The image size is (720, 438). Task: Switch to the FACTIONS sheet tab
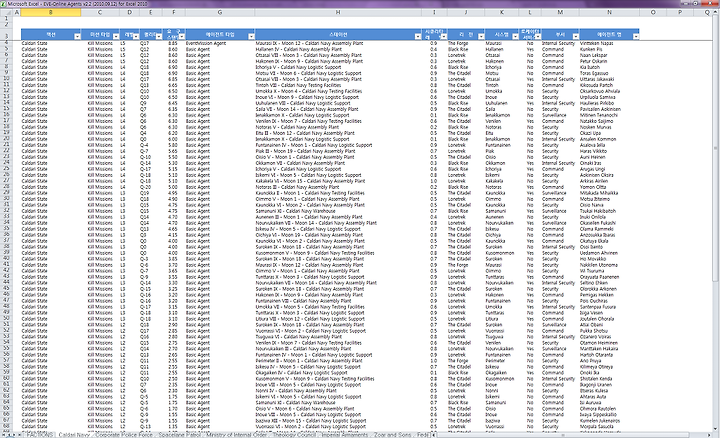(39, 434)
